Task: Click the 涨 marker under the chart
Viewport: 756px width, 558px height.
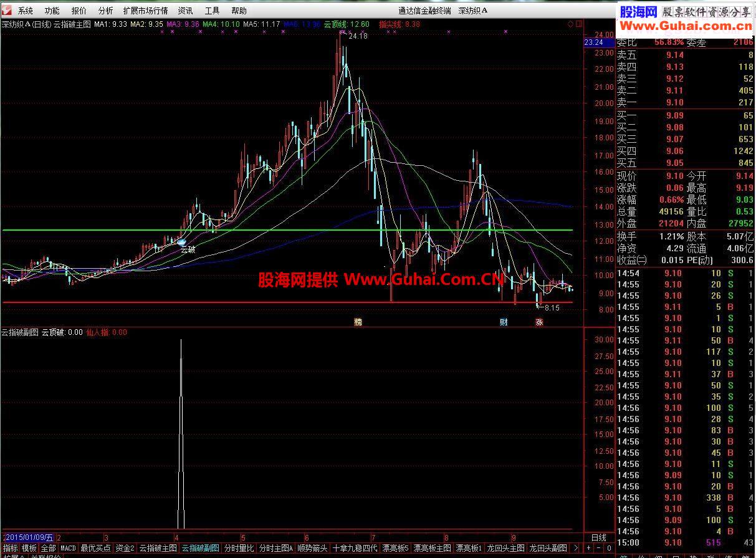Action: pyautogui.click(x=539, y=322)
